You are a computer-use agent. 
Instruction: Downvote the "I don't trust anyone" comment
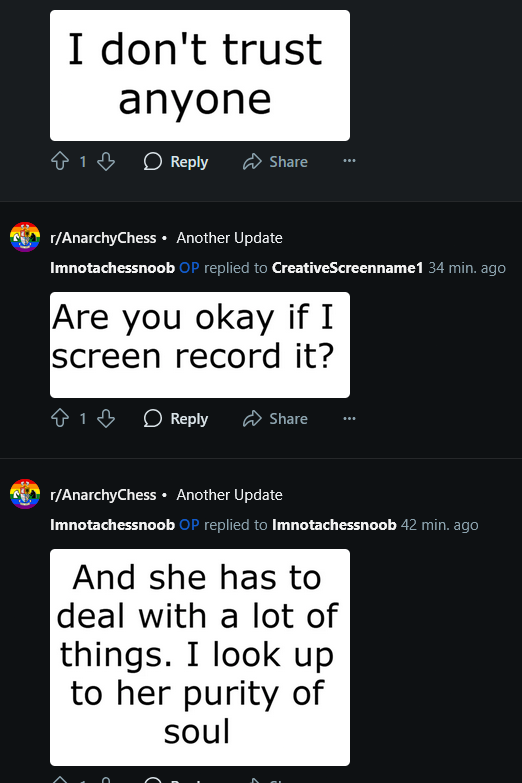pos(106,161)
